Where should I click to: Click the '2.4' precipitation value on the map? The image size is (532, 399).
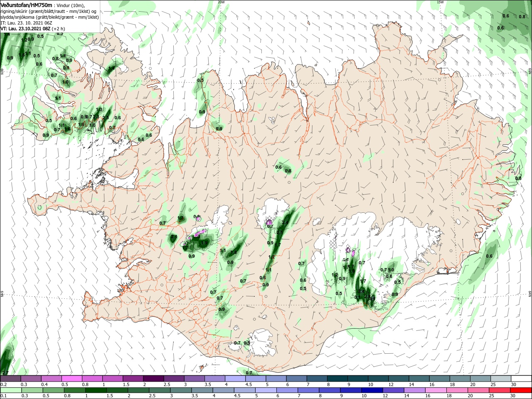click(285, 223)
